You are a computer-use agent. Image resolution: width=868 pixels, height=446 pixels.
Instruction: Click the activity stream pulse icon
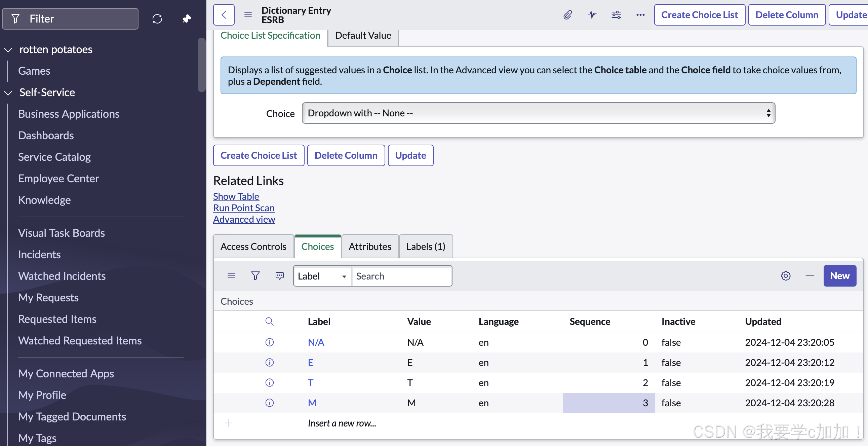coord(592,15)
